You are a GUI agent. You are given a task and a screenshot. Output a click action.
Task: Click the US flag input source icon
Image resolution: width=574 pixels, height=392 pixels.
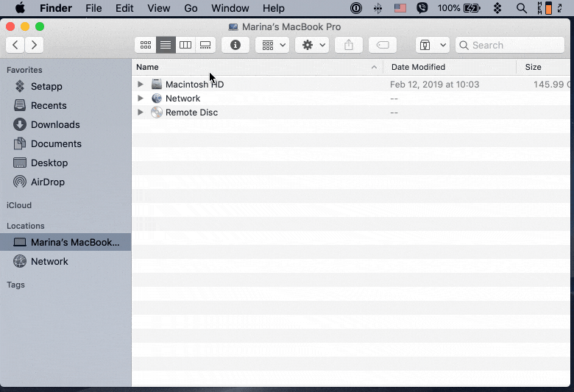tap(400, 8)
